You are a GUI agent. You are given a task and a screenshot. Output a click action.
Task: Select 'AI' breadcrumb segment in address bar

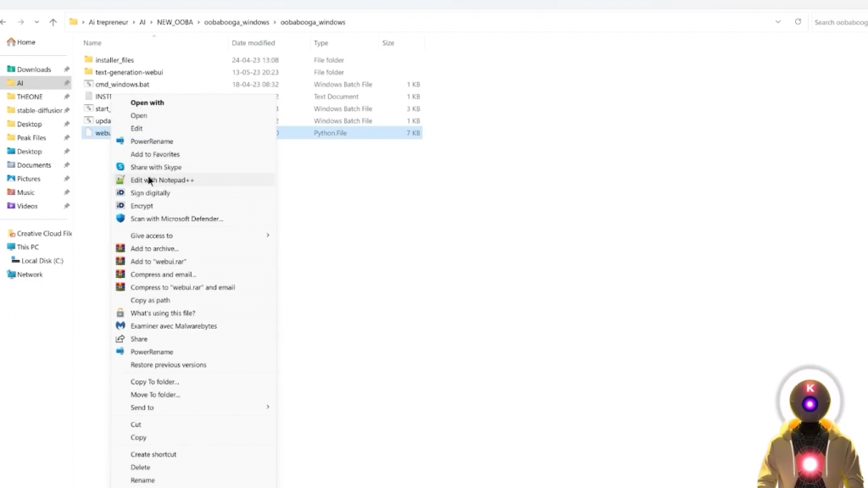(x=142, y=22)
